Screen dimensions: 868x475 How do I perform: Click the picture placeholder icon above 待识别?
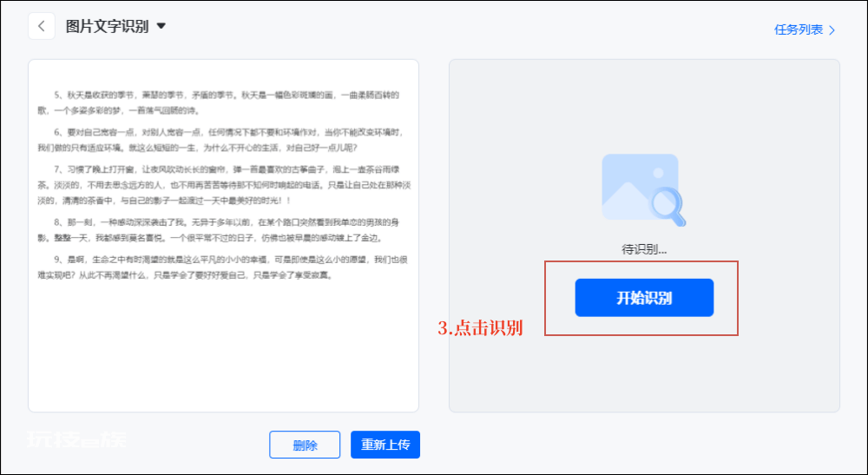pyautogui.click(x=640, y=187)
